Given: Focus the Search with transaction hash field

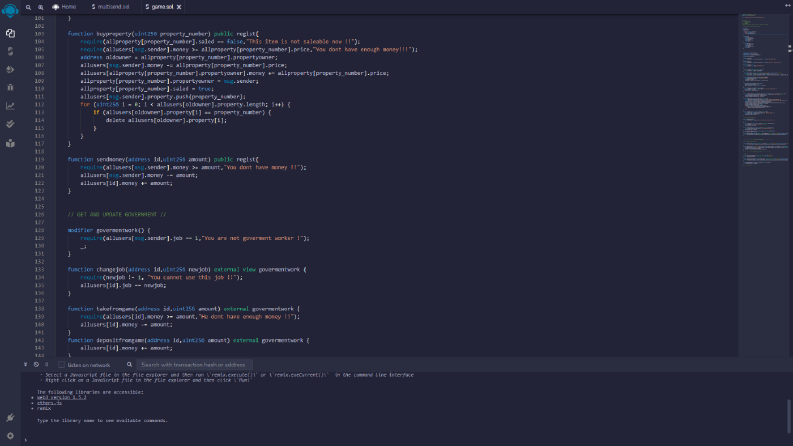Looking at the screenshot, I should point(195,365).
